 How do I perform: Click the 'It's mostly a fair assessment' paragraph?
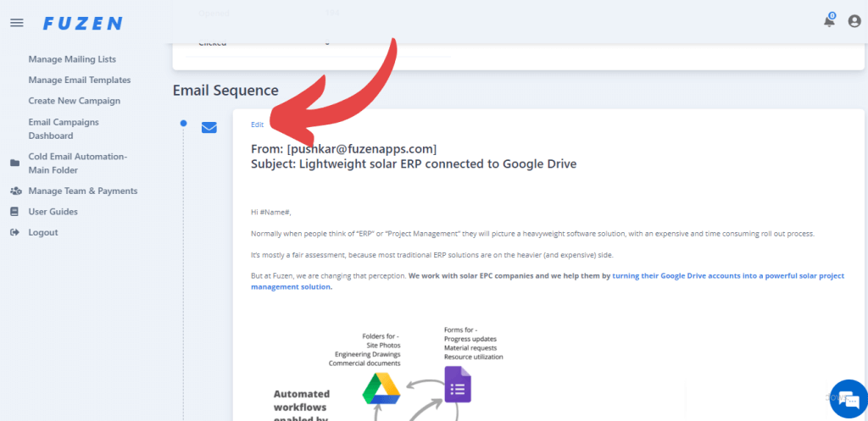(x=432, y=255)
